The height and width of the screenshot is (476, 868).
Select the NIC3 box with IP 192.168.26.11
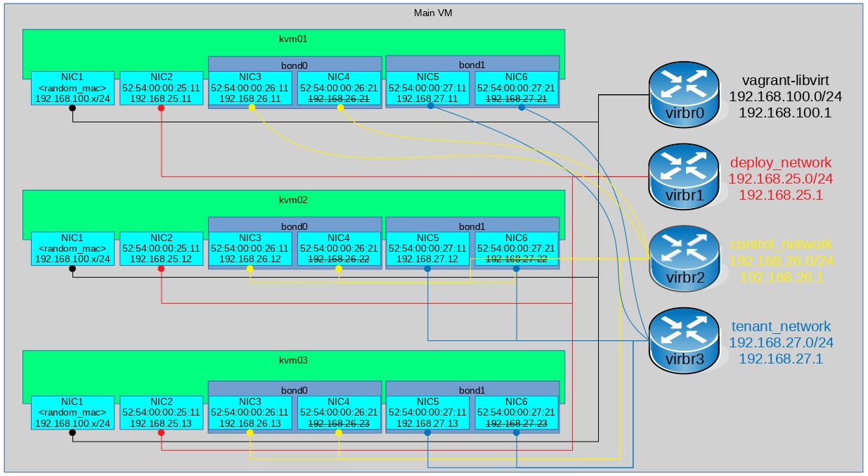[x=250, y=88]
